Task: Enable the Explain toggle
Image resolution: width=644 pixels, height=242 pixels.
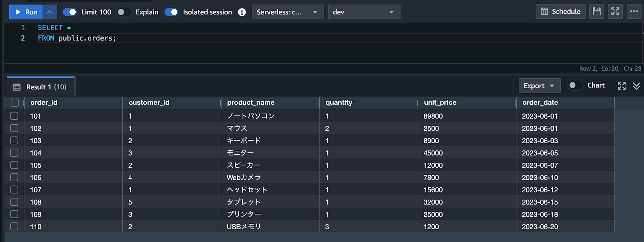Action: coord(124,12)
